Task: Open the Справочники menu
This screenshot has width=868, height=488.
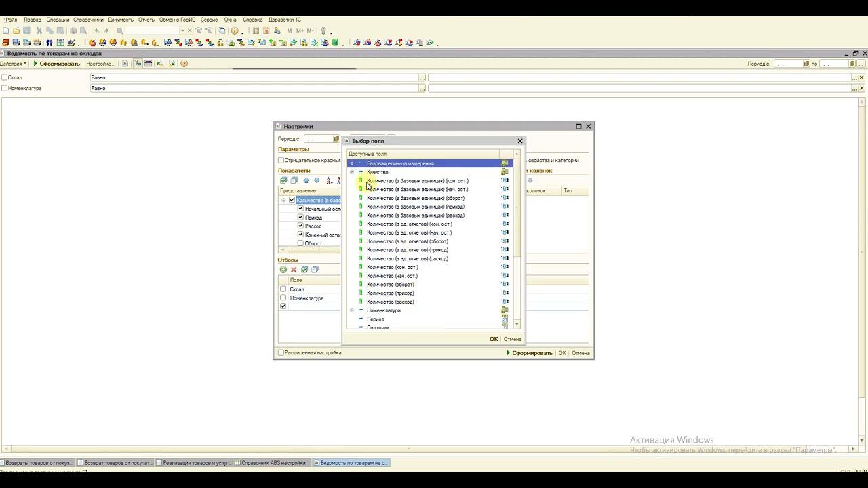Action: 88,20
